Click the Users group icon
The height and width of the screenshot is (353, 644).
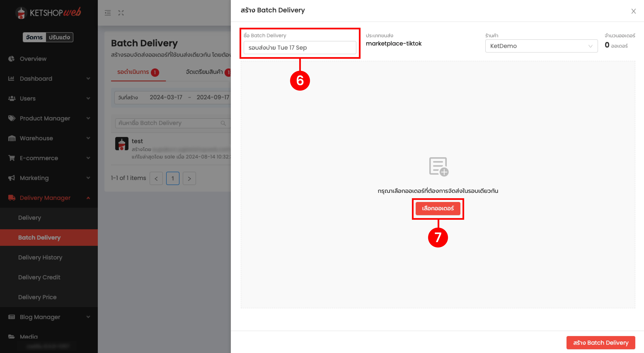click(11, 98)
